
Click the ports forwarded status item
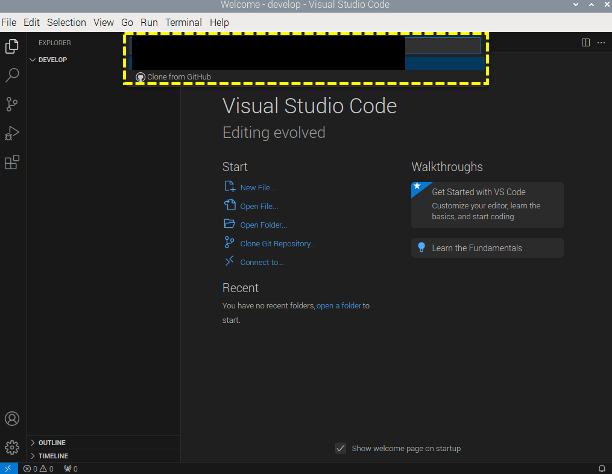click(71, 469)
